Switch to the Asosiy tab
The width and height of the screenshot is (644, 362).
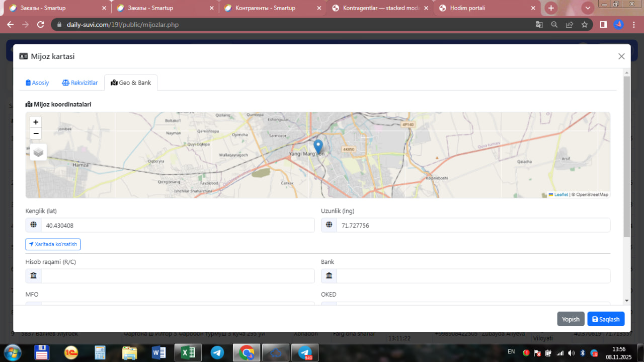(x=37, y=83)
